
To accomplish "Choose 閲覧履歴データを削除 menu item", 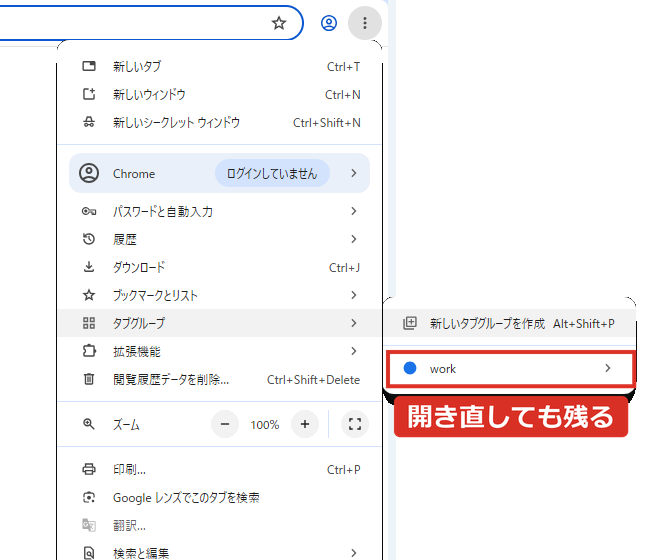I will [220, 379].
